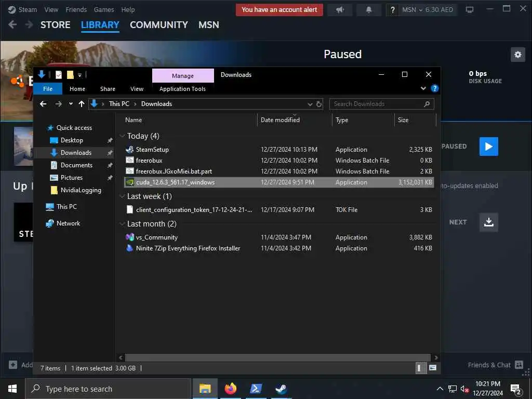Image resolution: width=532 pixels, height=399 pixels.
Task: Go up one folder level in Explorer
Action: (x=82, y=104)
